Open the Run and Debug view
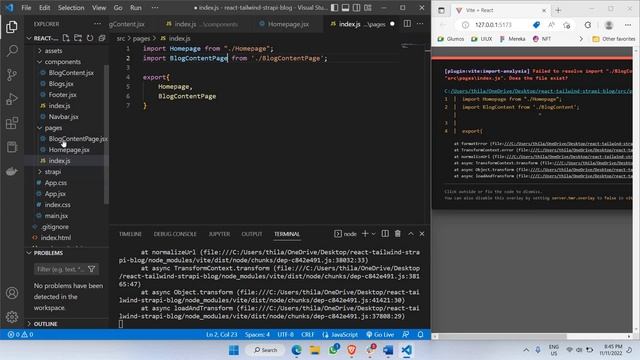Image resolution: width=640 pixels, height=360 pixels. (12, 99)
